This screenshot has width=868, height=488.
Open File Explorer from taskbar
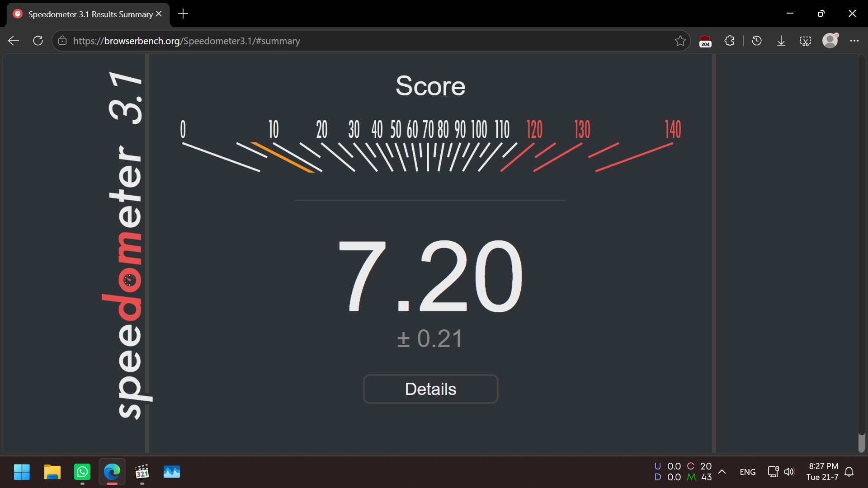coord(52,472)
